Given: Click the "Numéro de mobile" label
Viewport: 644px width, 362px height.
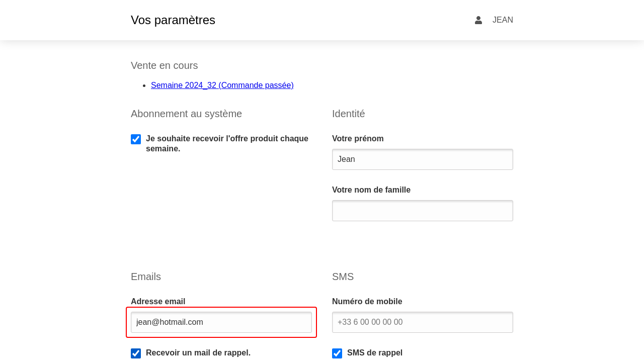Looking at the screenshot, I should [367, 302].
